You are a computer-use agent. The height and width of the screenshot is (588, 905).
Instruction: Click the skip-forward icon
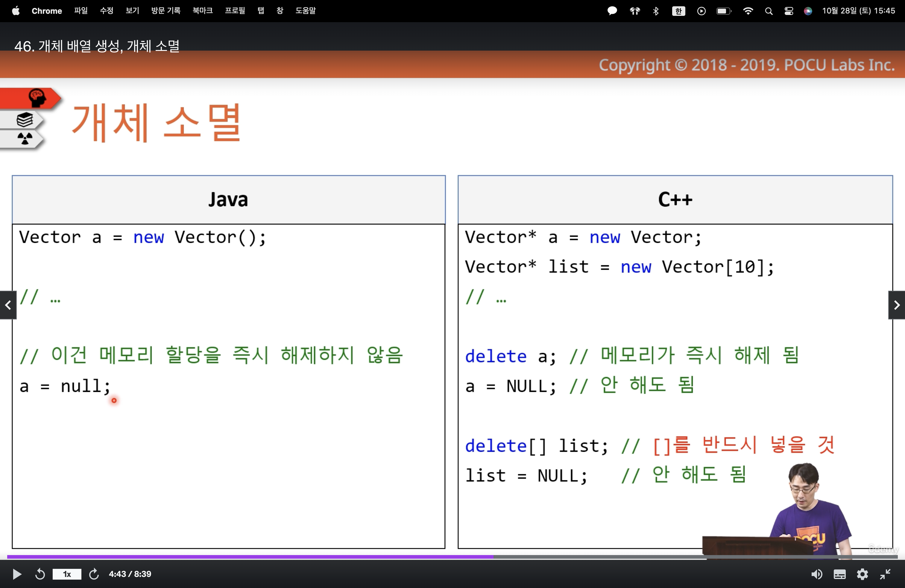point(94,574)
